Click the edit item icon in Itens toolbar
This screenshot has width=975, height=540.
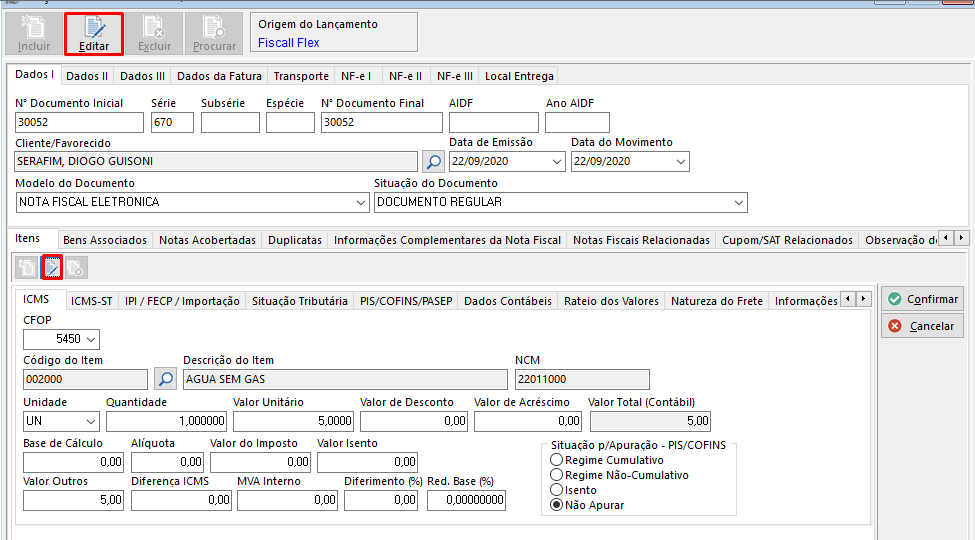52,268
